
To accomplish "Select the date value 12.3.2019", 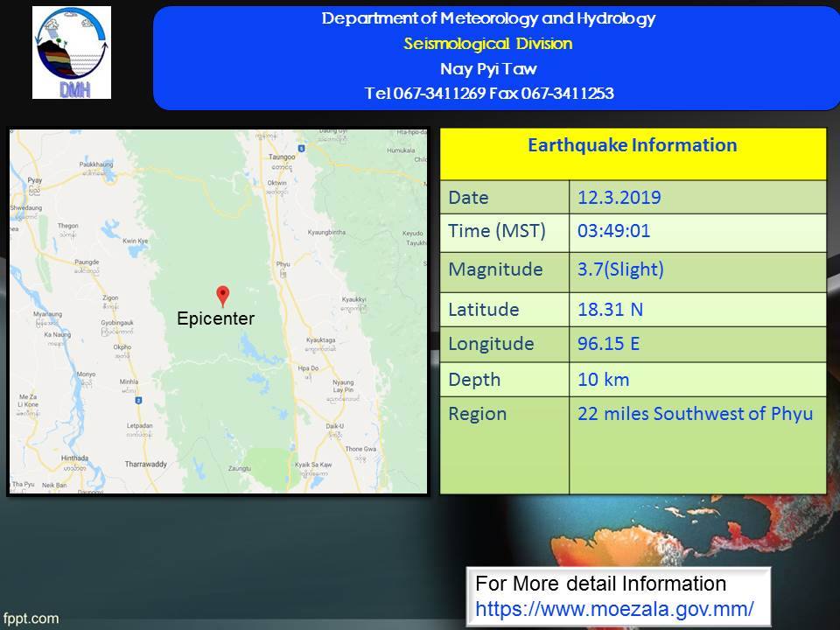I will point(619,198).
